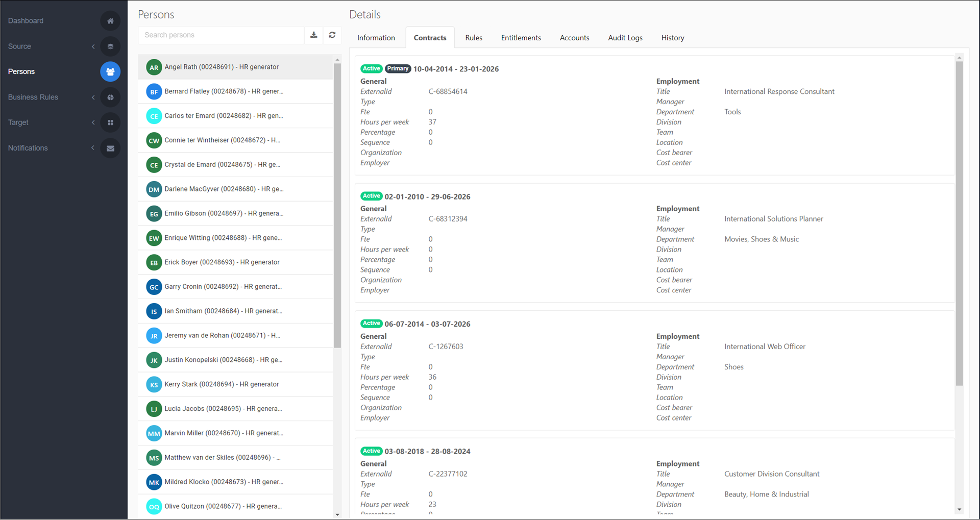Click Carlos ter Emard avatar

pyautogui.click(x=154, y=116)
